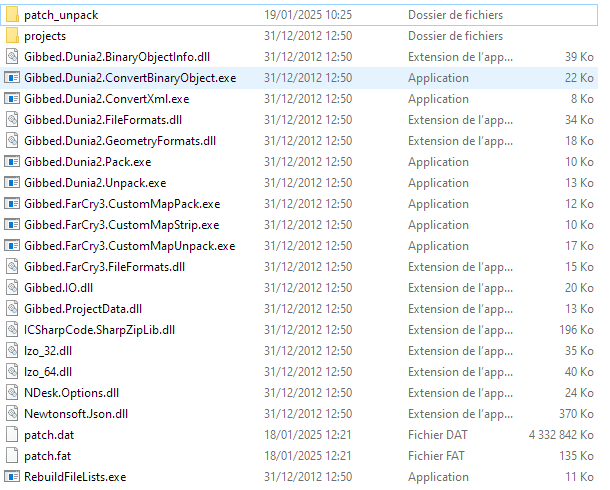Click the Gibbed.FarCry3.FileFormats.dll icon

pos(12,267)
